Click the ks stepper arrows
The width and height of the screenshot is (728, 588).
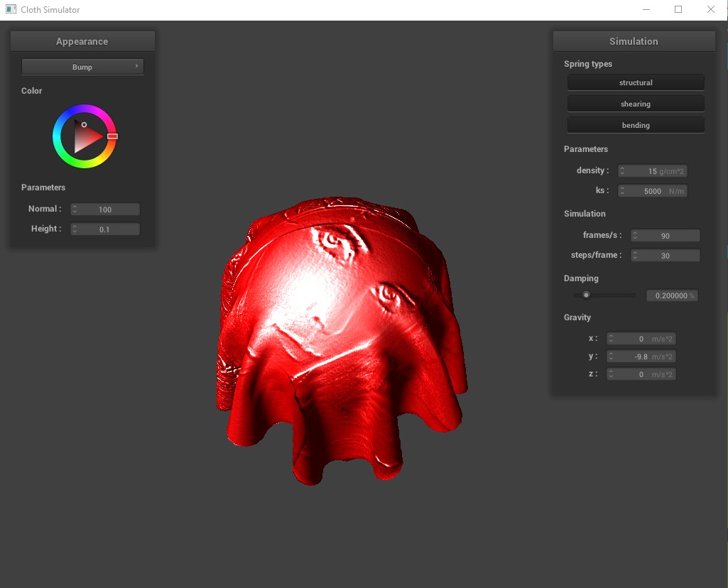[622, 191]
